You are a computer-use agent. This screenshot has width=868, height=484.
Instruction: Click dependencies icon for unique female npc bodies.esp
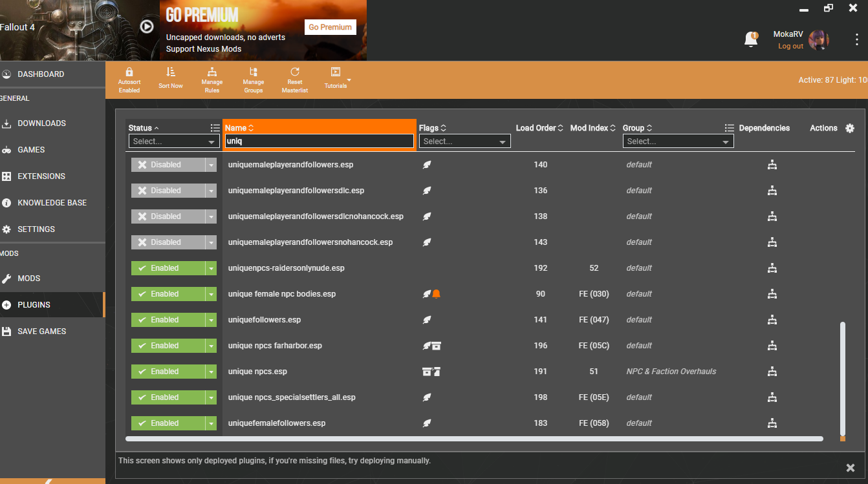(x=772, y=294)
